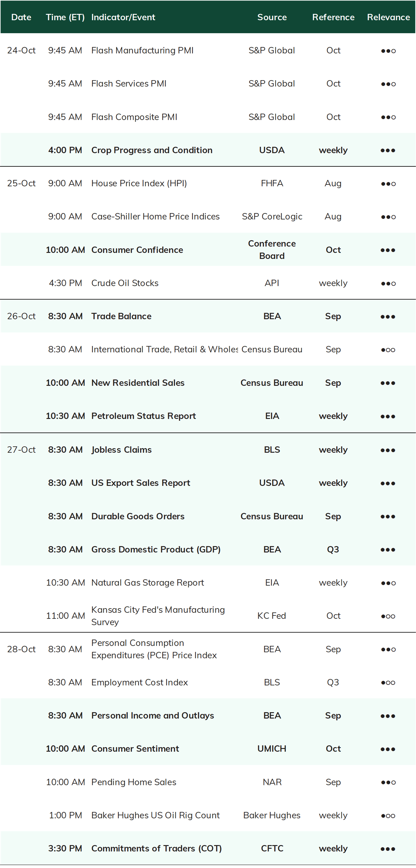Open the Crop Progress and Condition event
Viewport: 416px width, 868px height.
point(152,150)
